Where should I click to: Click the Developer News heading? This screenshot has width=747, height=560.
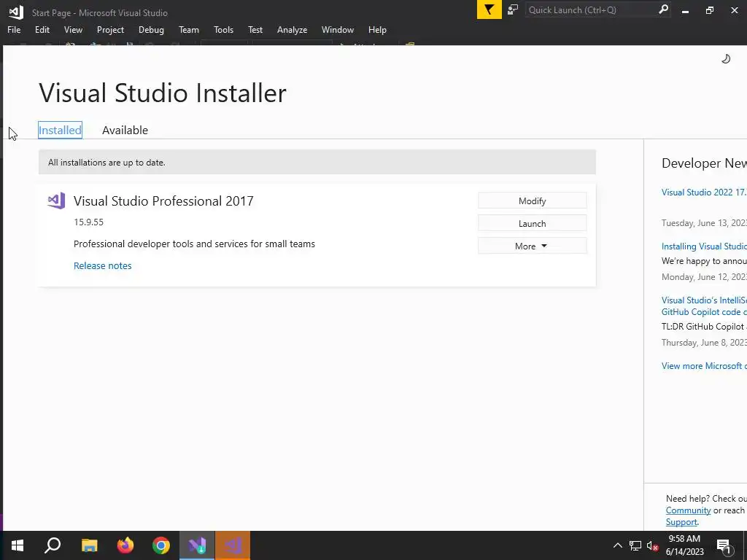(x=704, y=163)
